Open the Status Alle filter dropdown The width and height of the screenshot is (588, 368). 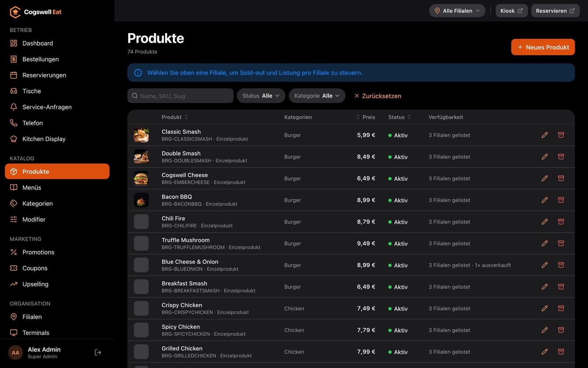click(261, 96)
